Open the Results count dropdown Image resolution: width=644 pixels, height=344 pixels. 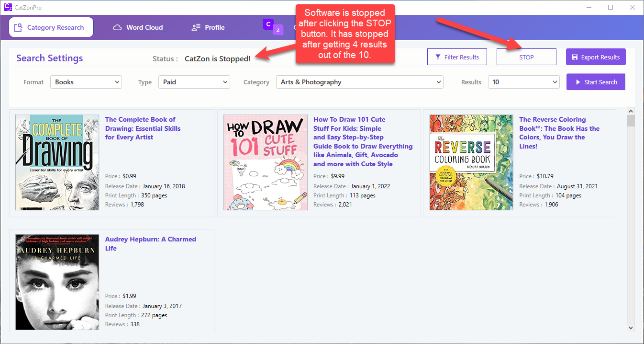coord(523,82)
